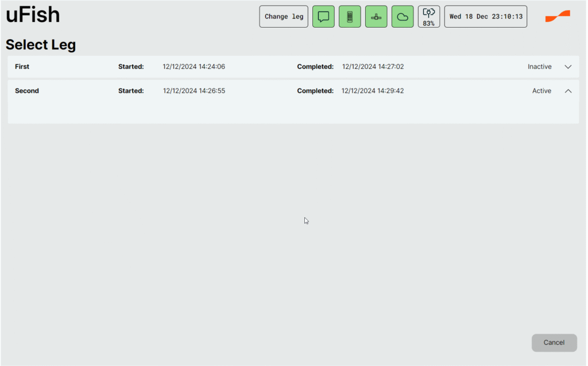Expand the First leg chevron
This screenshot has height=366, width=588.
[568, 67]
